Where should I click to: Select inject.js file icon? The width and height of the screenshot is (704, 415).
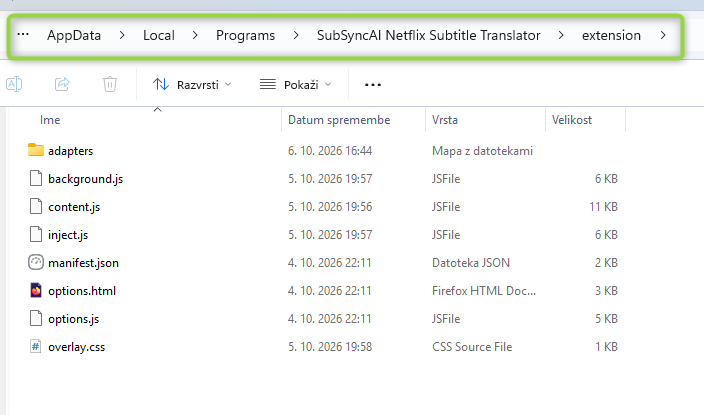tap(35, 234)
